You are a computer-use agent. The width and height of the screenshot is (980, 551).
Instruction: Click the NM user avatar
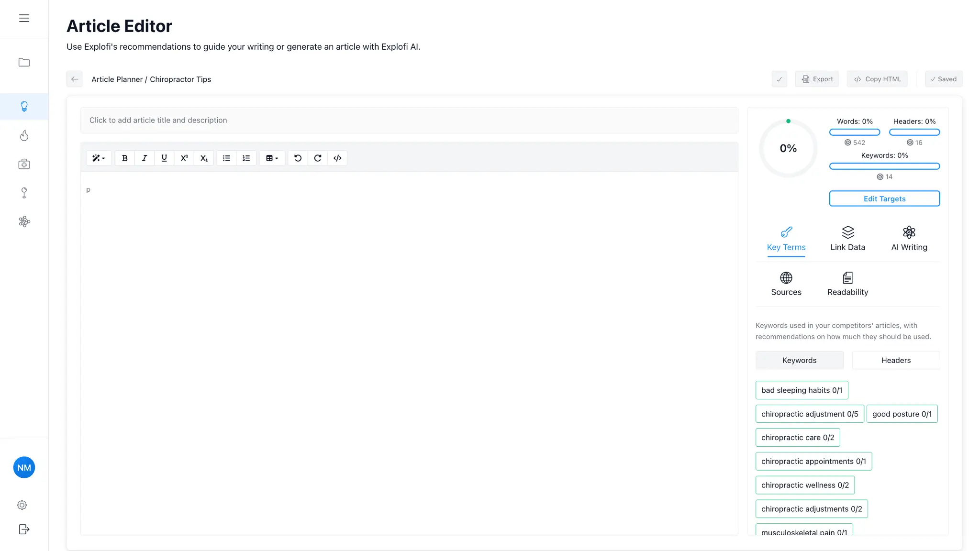[24, 467]
